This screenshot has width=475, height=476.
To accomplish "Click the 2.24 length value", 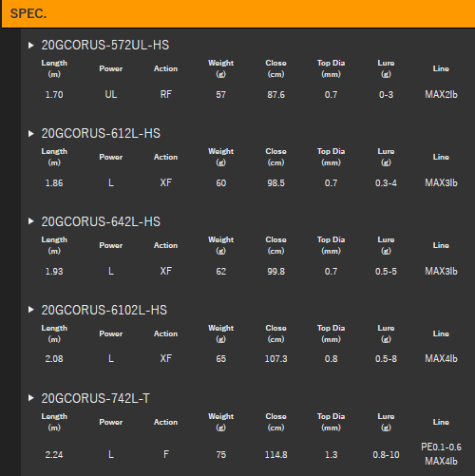I will 54,455.
